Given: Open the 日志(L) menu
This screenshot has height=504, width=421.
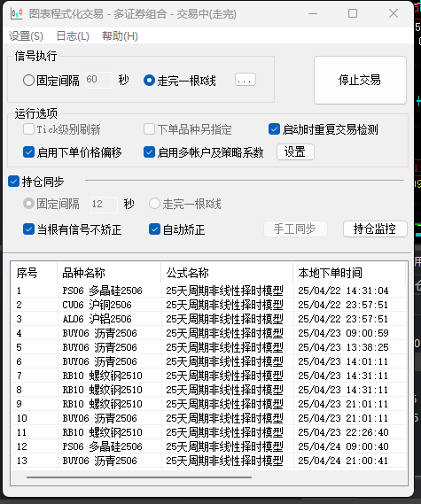Looking at the screenshot, I should pyautogui.click(x=73, y=36).
